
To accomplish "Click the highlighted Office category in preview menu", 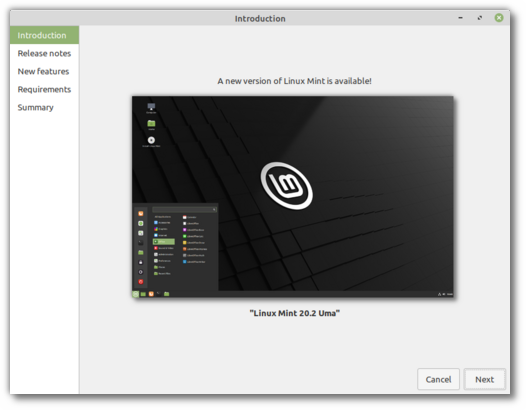I will 164,242.
